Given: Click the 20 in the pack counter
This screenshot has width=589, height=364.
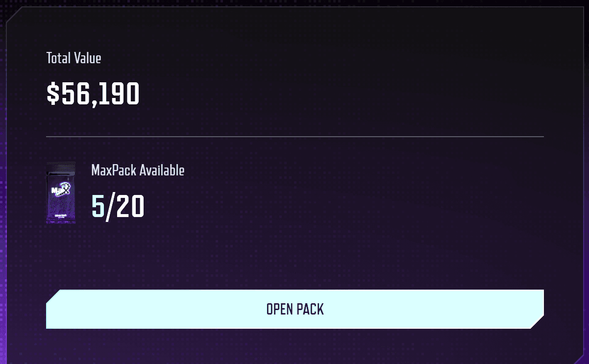Looking at the screenshot, I should point(129,206).
